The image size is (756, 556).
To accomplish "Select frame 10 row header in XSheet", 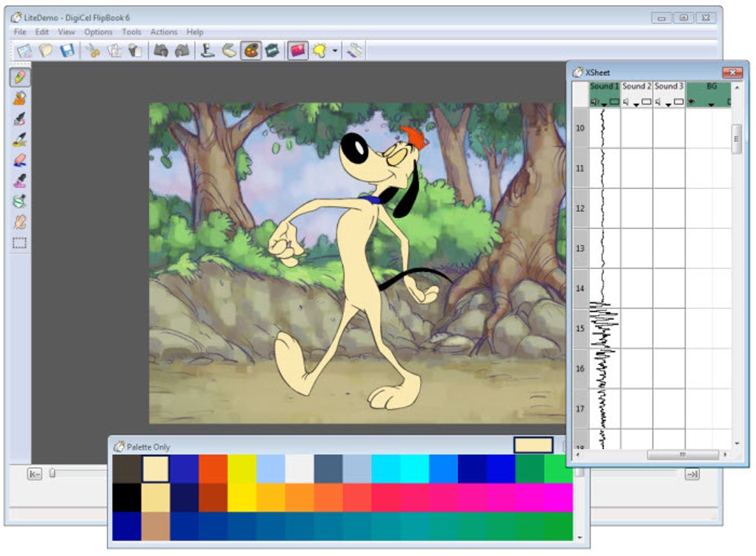I will coord(580,128).
